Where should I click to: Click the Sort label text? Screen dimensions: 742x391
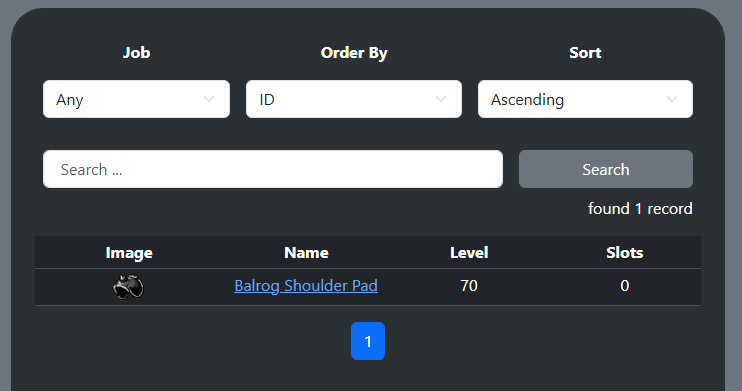(585, 53)
